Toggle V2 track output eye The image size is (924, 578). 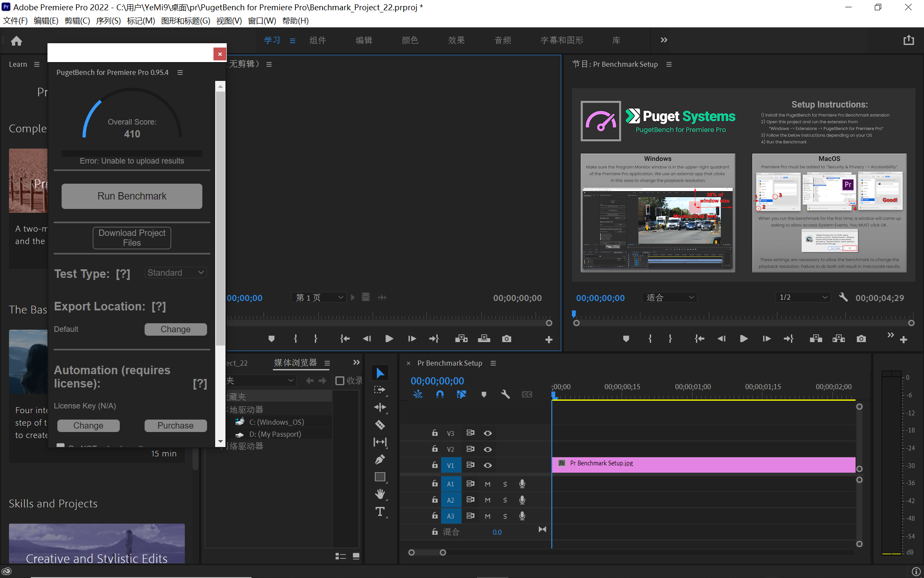488,450
